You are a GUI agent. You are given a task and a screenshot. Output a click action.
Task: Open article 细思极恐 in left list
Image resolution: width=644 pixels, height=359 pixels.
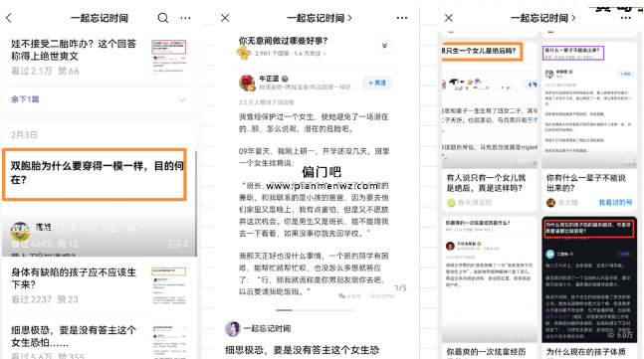point(73,336)
